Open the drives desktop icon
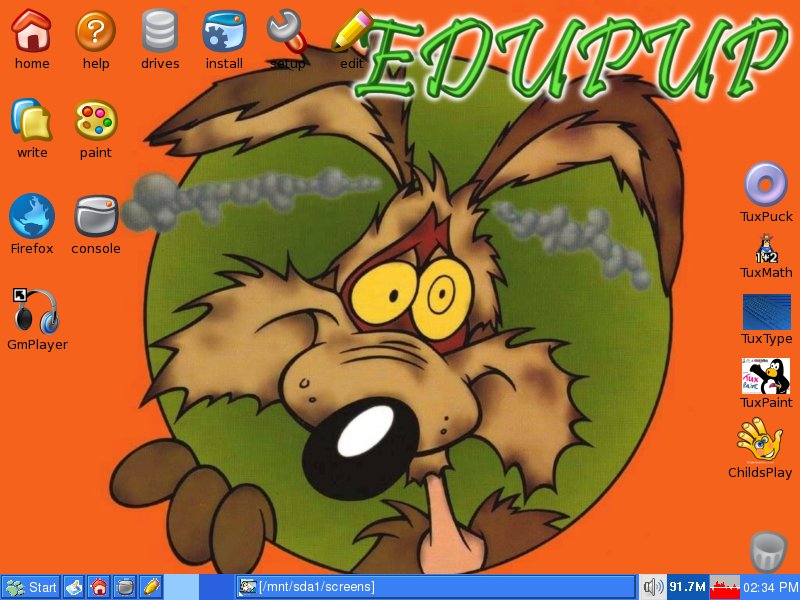This screenshot has width=800, height=600. (160, 32)
